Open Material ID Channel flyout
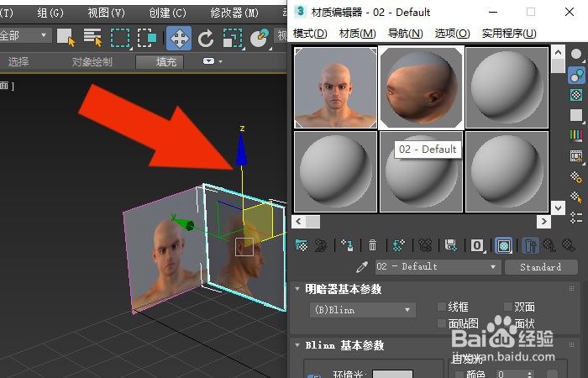 pos(477,245)
